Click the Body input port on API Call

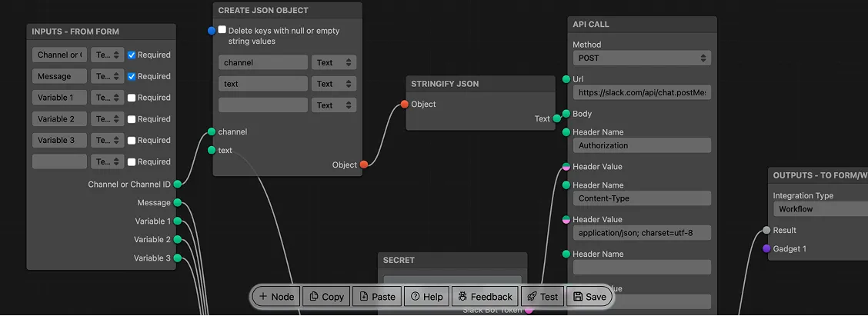coord(566,114)
